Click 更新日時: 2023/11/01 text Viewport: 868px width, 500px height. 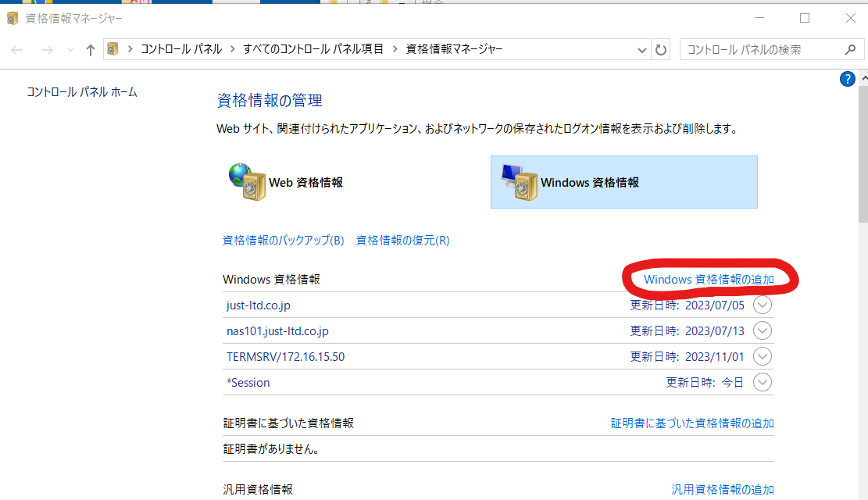687,356
